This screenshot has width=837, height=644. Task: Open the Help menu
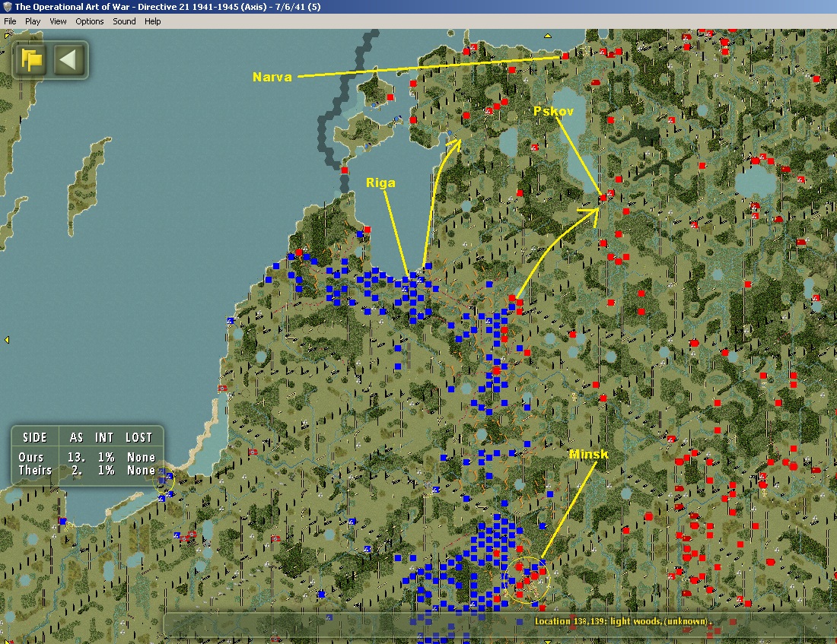point(153,21)
